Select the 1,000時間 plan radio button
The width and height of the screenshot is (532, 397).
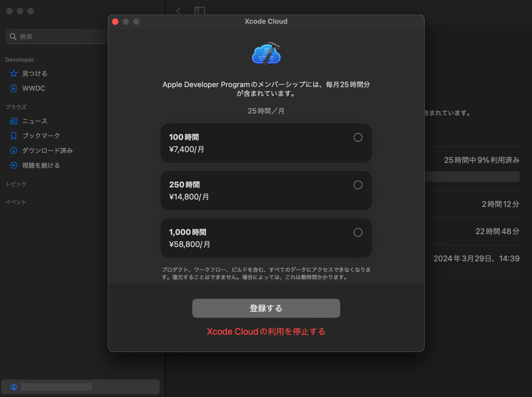[x=358, y=232]
